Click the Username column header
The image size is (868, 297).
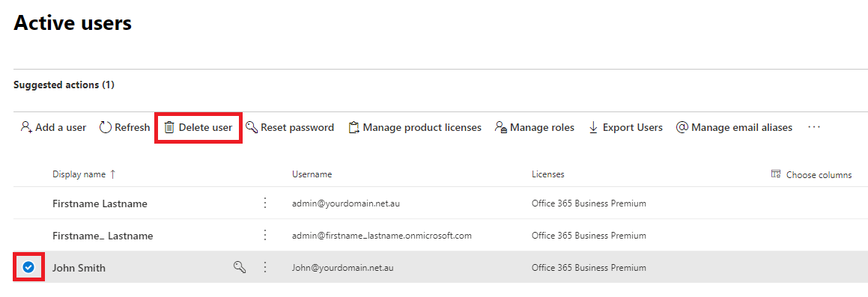[x=312, y=174]
